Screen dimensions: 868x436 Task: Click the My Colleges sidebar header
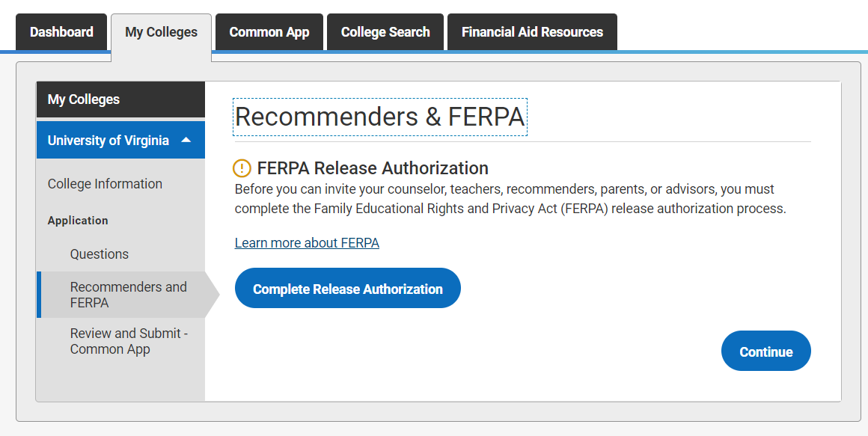[84, 99]
